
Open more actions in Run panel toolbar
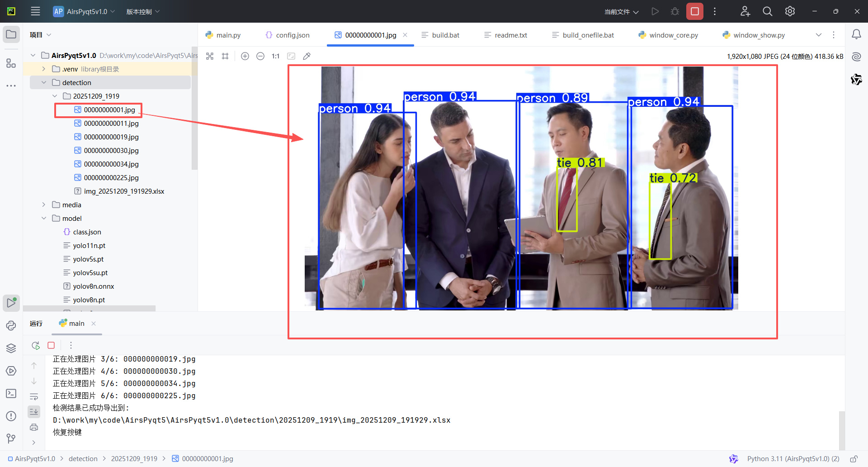point(71,345)
